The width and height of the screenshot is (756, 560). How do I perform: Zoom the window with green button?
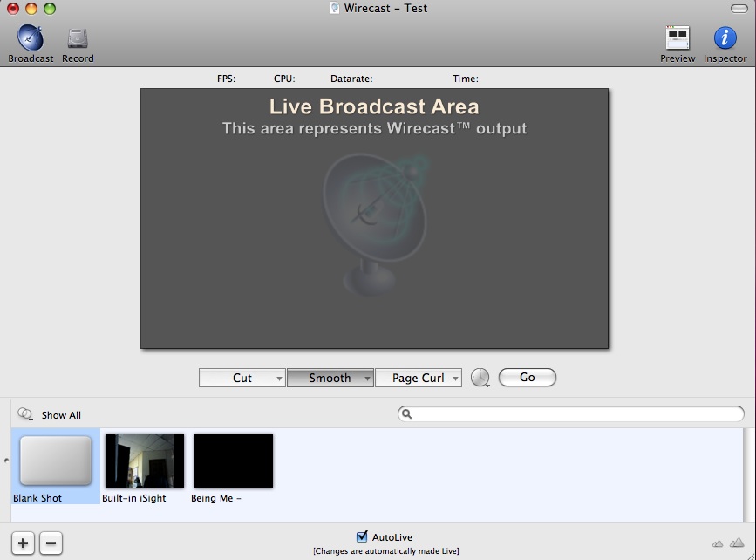tap(50, 9)
